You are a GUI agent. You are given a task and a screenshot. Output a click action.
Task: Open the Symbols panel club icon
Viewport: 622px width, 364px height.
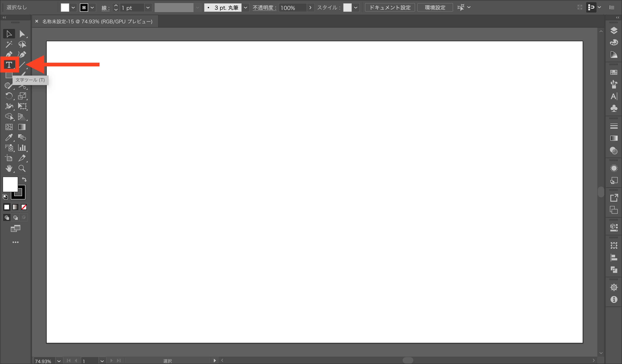[614, 108]
